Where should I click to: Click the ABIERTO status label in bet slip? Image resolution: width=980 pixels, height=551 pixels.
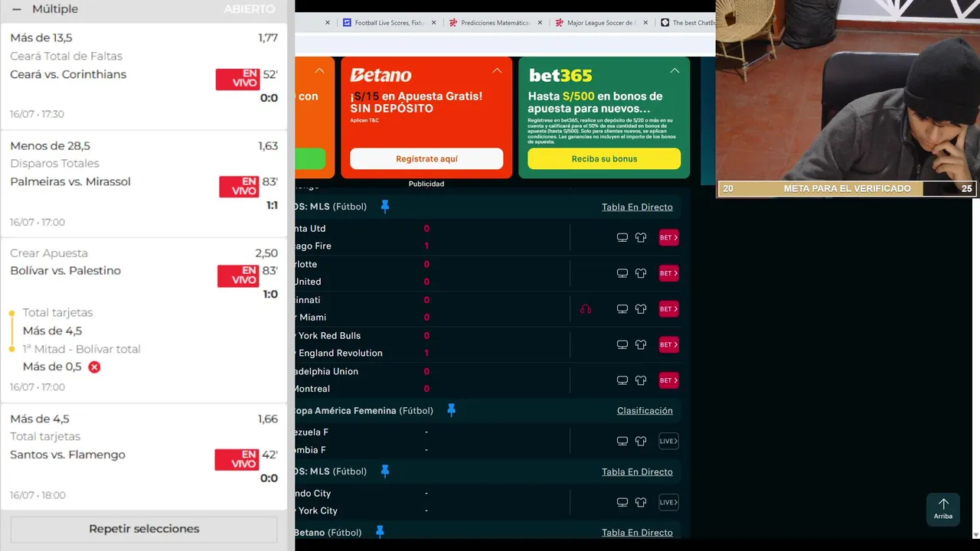249,9
